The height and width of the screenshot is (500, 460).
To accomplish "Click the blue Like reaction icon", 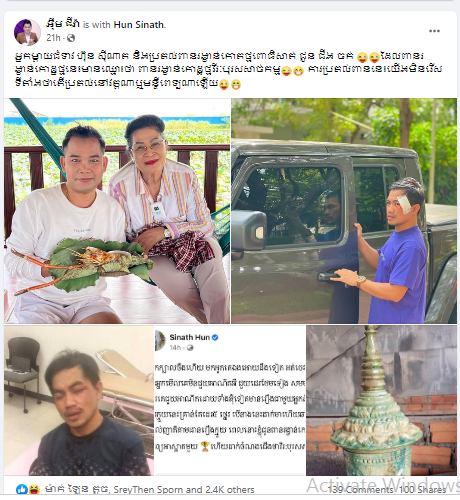I will 22,489.
